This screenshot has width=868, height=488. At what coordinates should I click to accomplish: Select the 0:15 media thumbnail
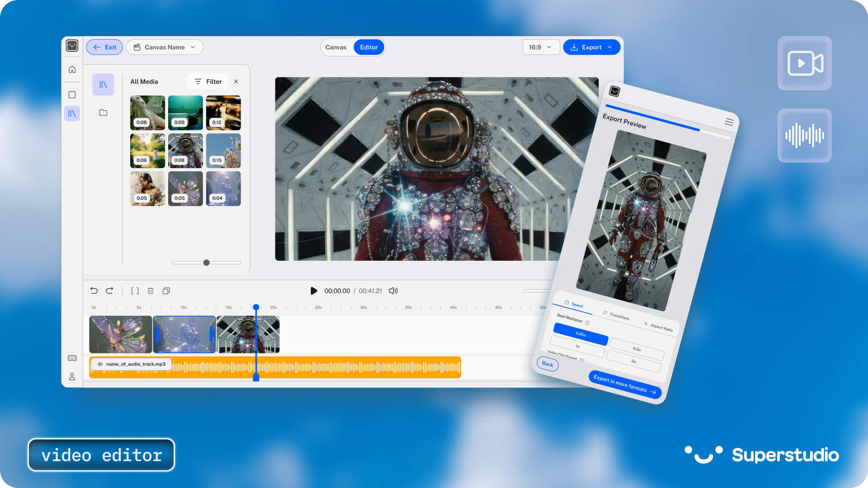coord(223,150)
